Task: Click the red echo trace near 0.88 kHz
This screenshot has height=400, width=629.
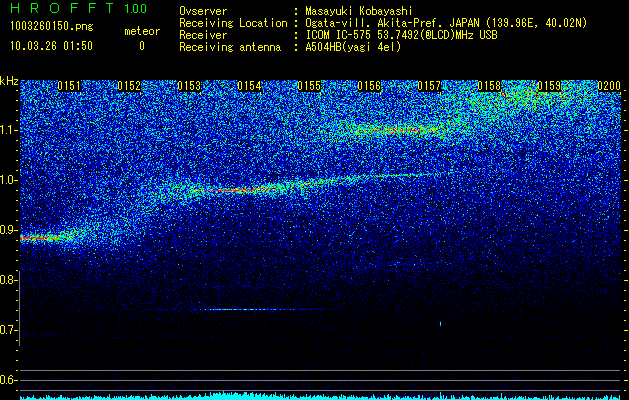Action: coord(39,238)
